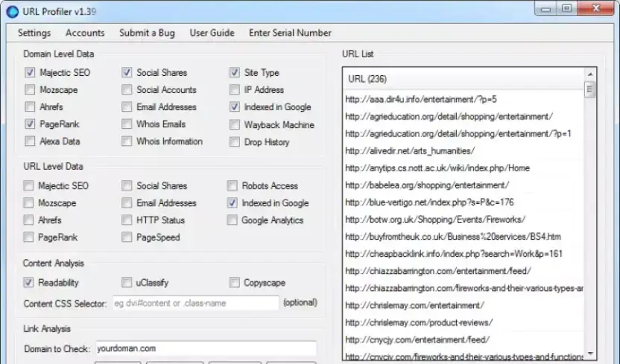Enable Alexa Data checkbox

point(30,141)
